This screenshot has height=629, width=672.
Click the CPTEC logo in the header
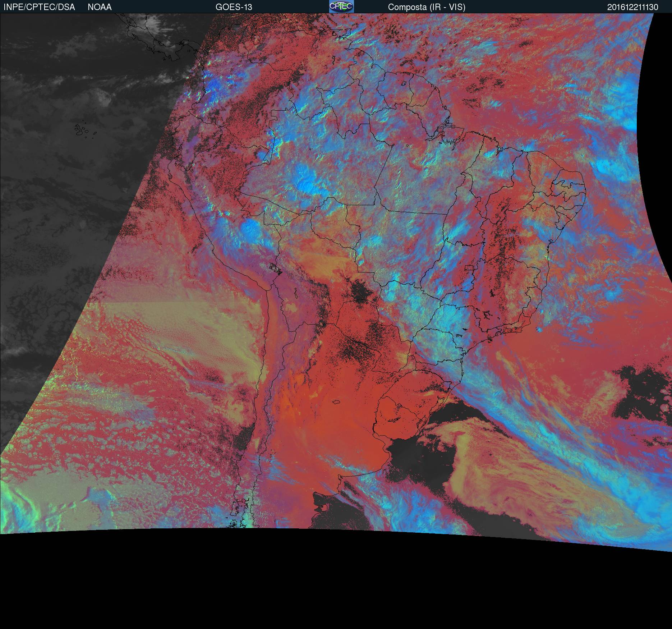pos(341,6)
